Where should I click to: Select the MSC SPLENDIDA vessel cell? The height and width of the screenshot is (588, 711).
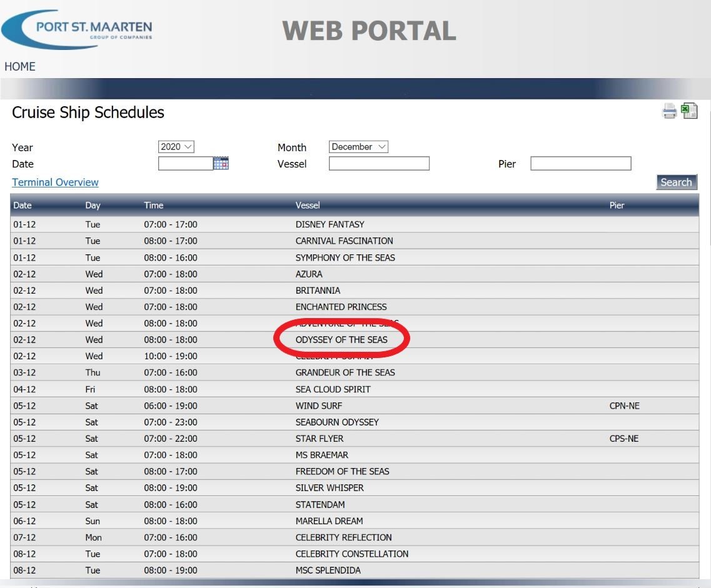coord(328,571)
